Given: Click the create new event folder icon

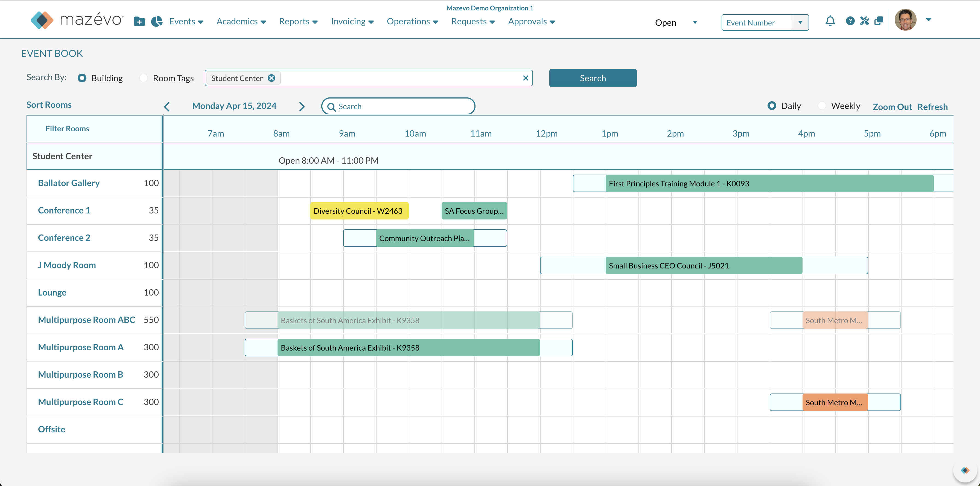Looking at the screenshot, I should click(x=139, y=22).
